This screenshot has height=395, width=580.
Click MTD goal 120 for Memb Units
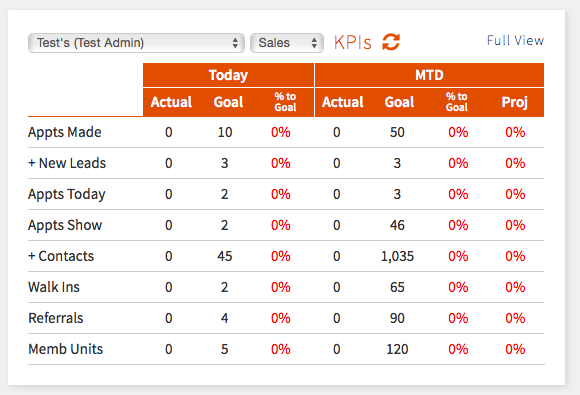coord(397,349)
